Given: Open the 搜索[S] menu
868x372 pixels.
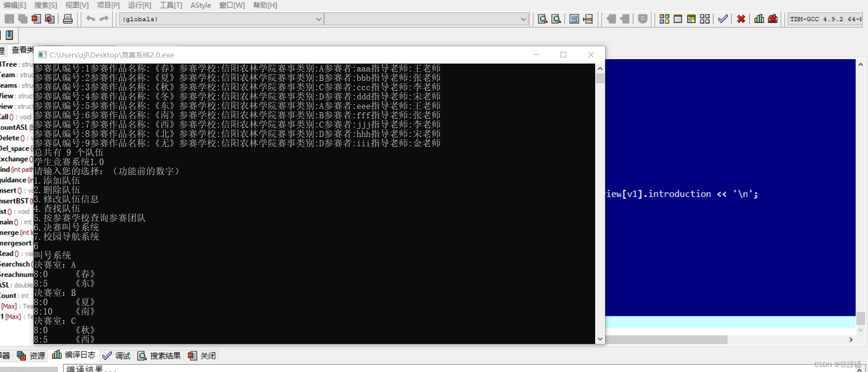Looking at the screenshot, I should pos(46,5).
